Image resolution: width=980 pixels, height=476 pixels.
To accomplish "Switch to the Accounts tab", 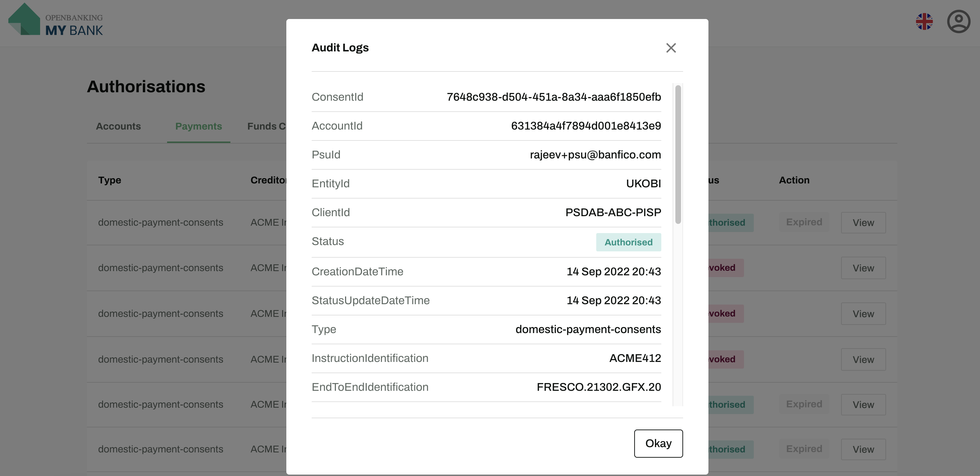I will 118,126.
